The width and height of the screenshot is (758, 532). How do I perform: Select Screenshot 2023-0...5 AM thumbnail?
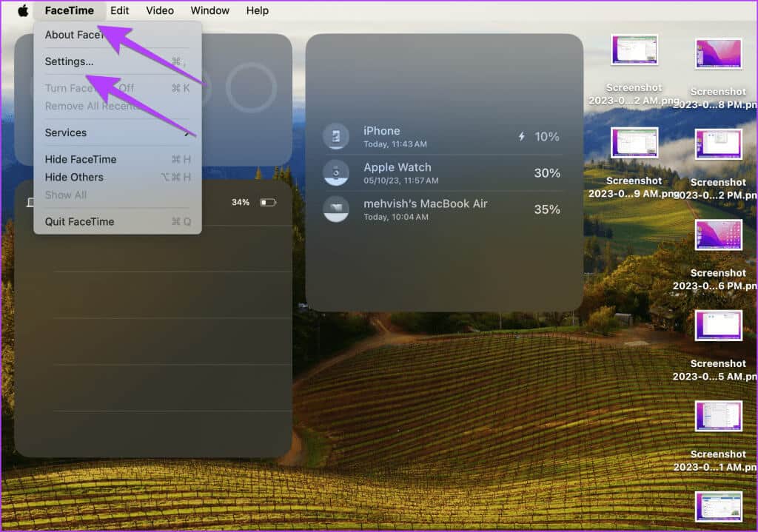pyautogui.click(x=718, y=325)
